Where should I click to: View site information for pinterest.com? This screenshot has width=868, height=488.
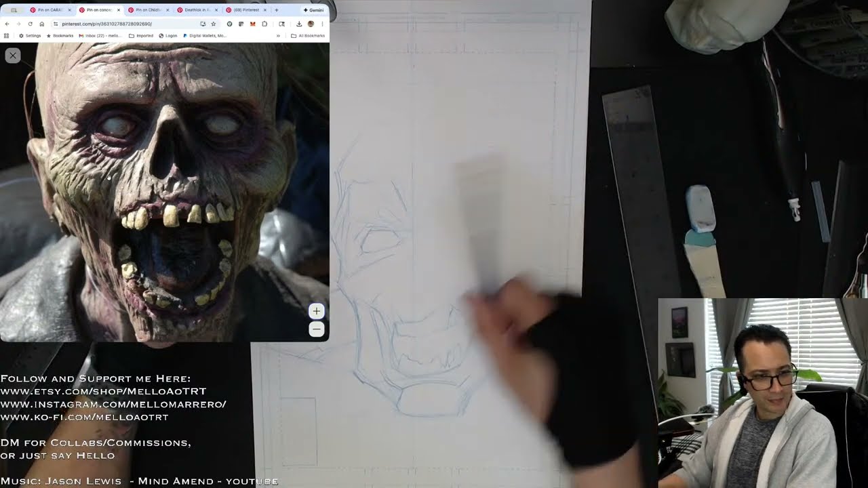click(56, 24)
